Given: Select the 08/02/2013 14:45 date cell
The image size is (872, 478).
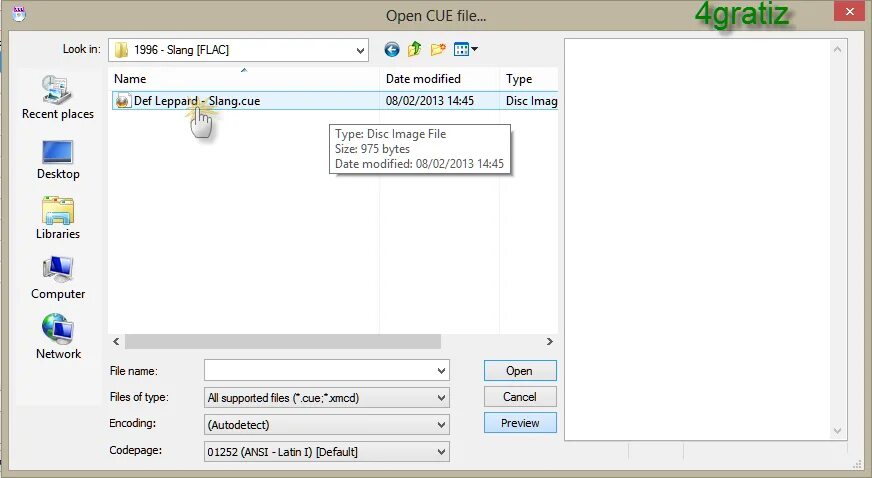Looking at the screenshot, I should tap(429, 101).
